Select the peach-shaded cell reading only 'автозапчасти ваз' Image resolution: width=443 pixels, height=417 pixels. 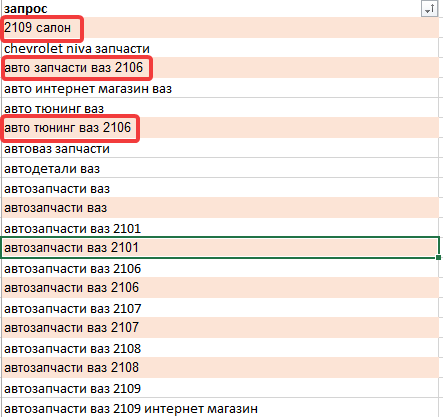tap(220, 208)
